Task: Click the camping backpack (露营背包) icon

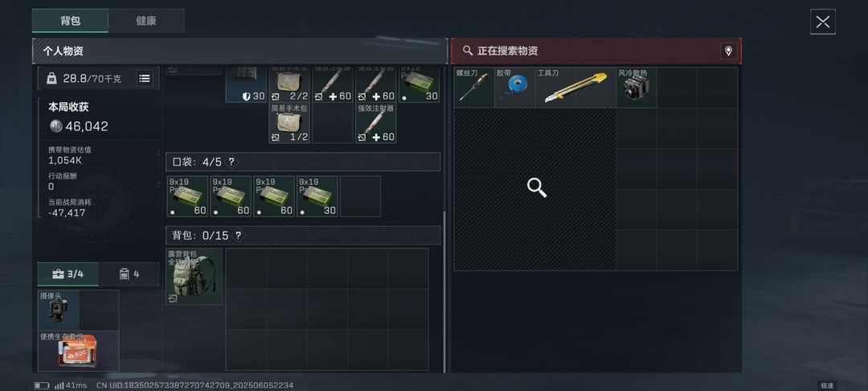Action: click(194, 276)
